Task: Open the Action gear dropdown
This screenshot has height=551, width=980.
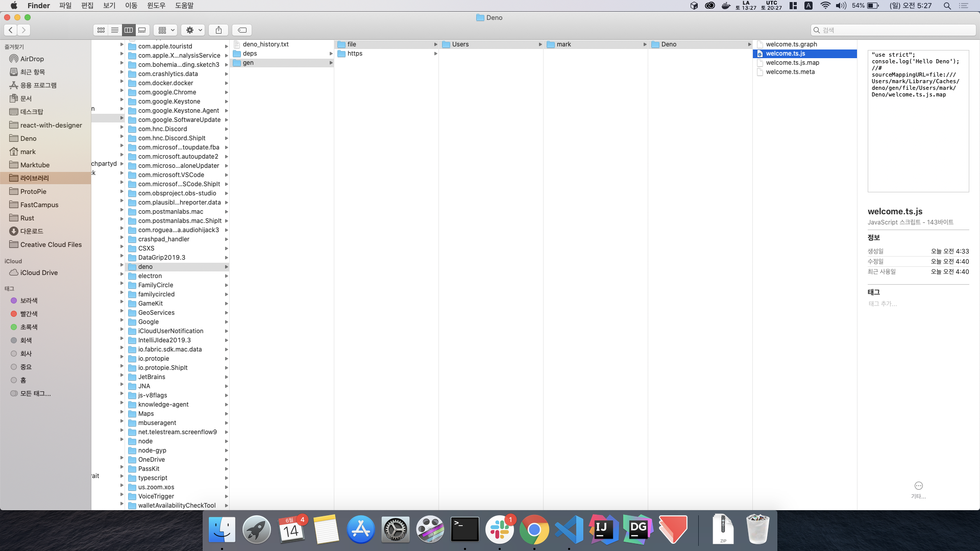Action: pos(193,30)
